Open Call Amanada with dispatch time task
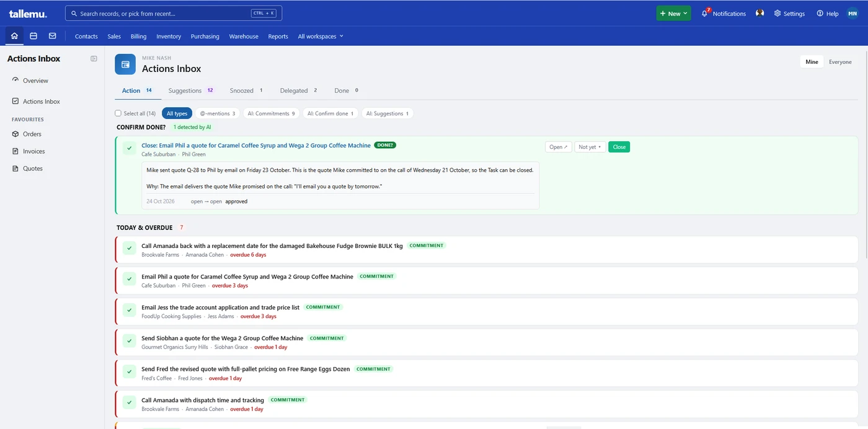 pos(203,400)
